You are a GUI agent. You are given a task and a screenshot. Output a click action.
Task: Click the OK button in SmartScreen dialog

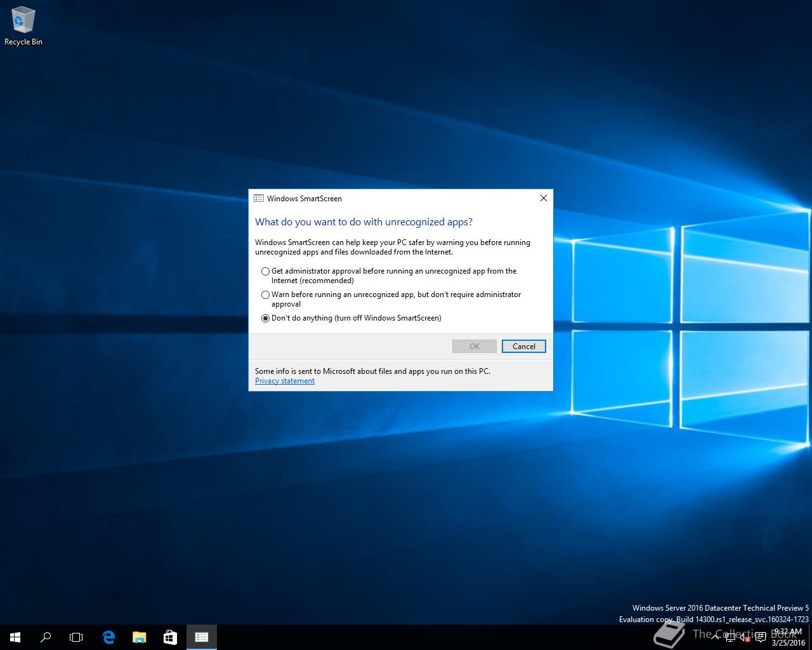tap(475, 346)
